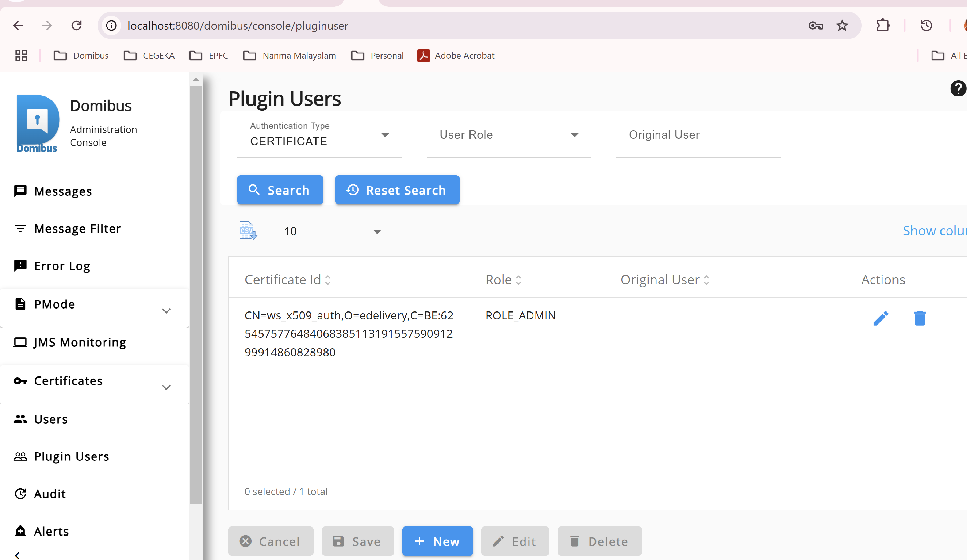This screenshot has width=967, height=560.
Task: Open the Adobe Acrobat bookmark
Action: point(456,56)
